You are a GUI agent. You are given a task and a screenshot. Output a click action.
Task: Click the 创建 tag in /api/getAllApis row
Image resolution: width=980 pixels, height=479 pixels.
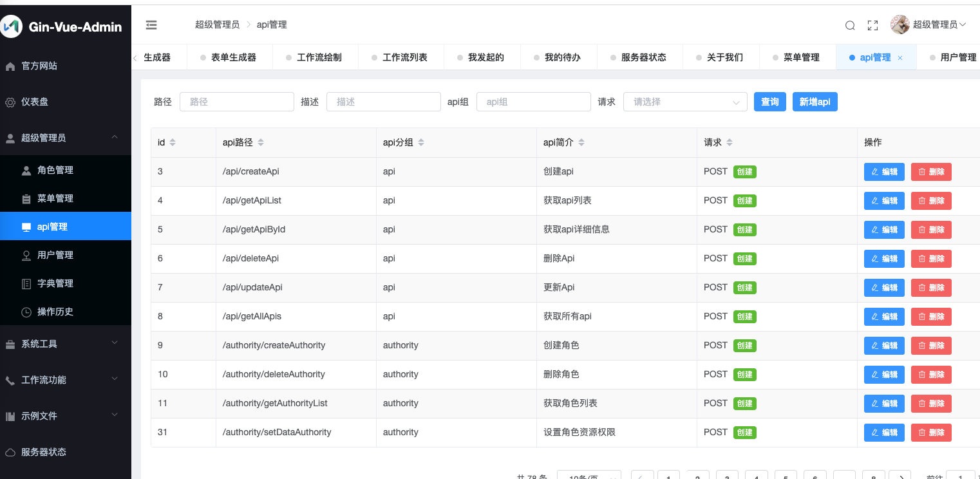coord(745,317)
